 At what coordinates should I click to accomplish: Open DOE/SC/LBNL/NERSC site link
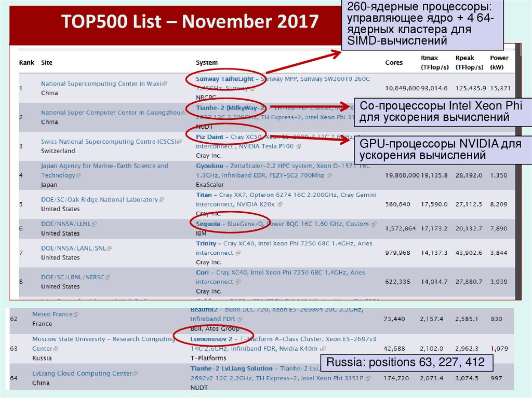[x=73, y=277]
